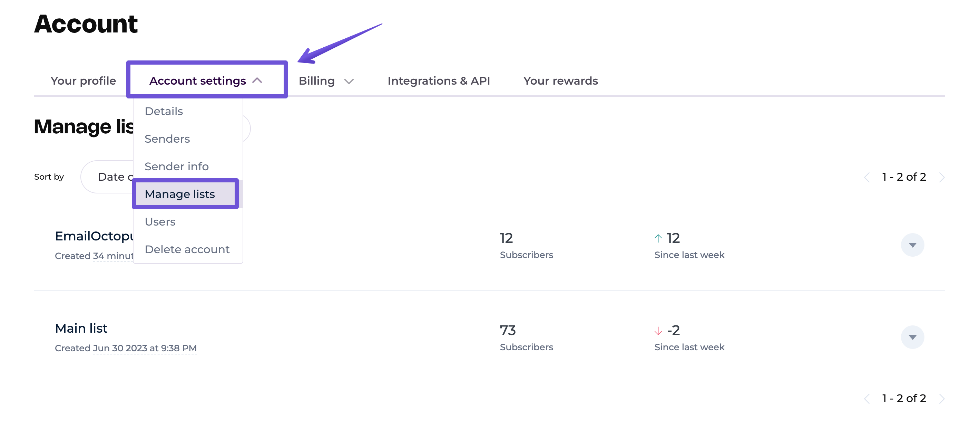Viewport: 980px width, 447px height.
Task: Click Manage lists menu item
Action: pos(179,194)
